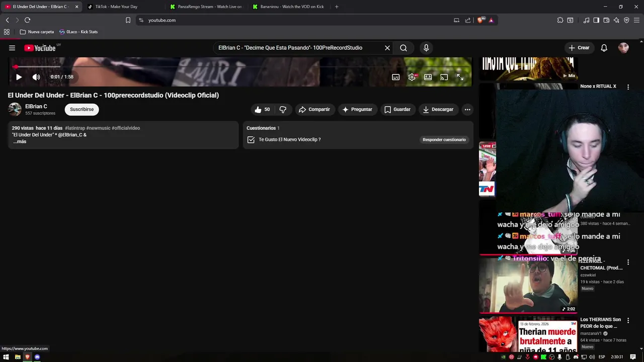Like the video with 50 likes
Screen dimensions: 644x362
[262, 109]
